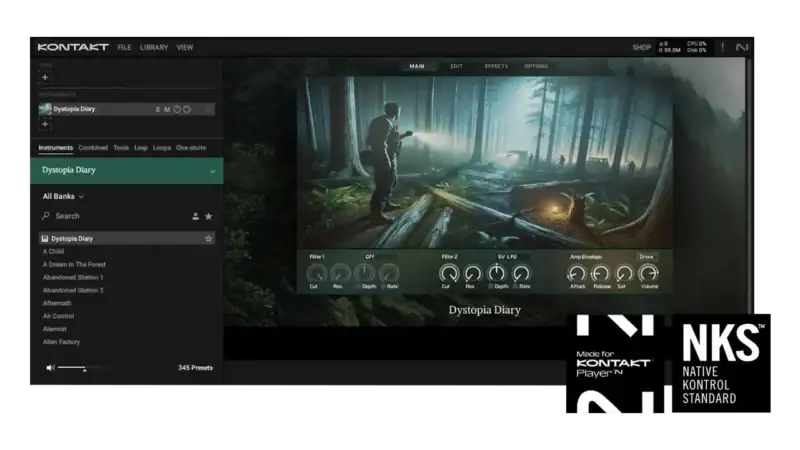This screenshot has height=450, width=800.
Task: Click the Filter 2 Rate knob
Action: coord(521,273)
